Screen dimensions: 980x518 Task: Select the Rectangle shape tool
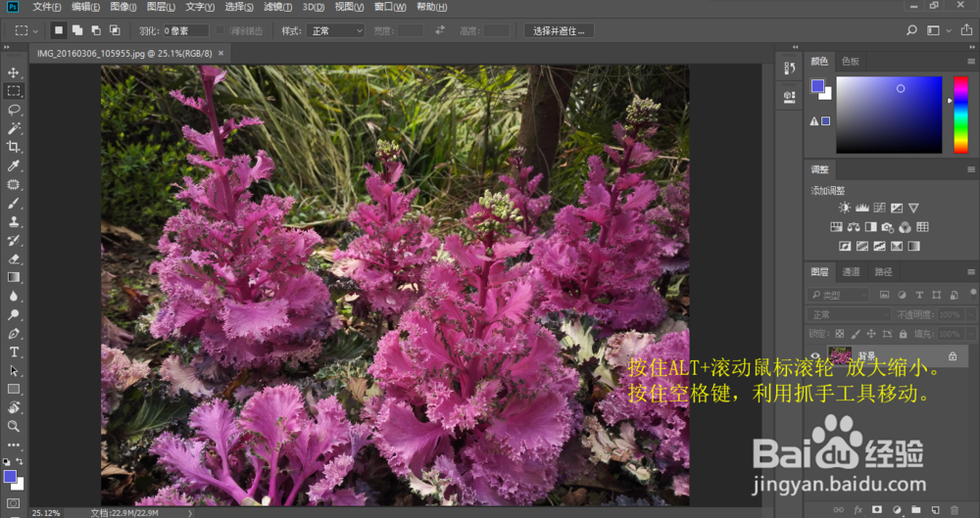pos(13,390)
